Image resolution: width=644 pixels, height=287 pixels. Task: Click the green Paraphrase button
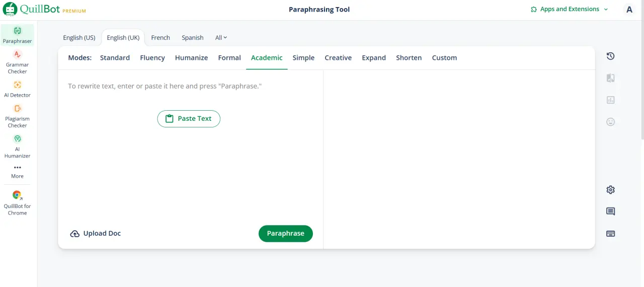point(285,234)
